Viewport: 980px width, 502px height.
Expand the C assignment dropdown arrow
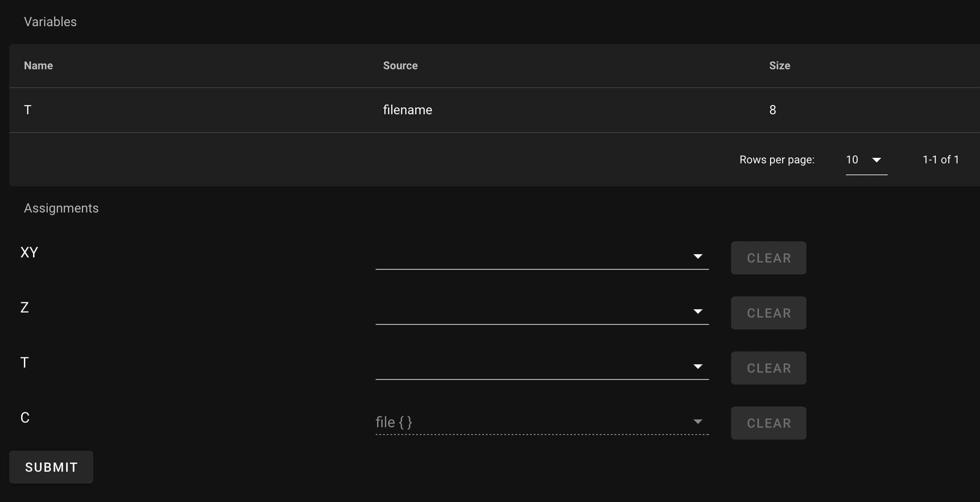click(x=698, y=422)
